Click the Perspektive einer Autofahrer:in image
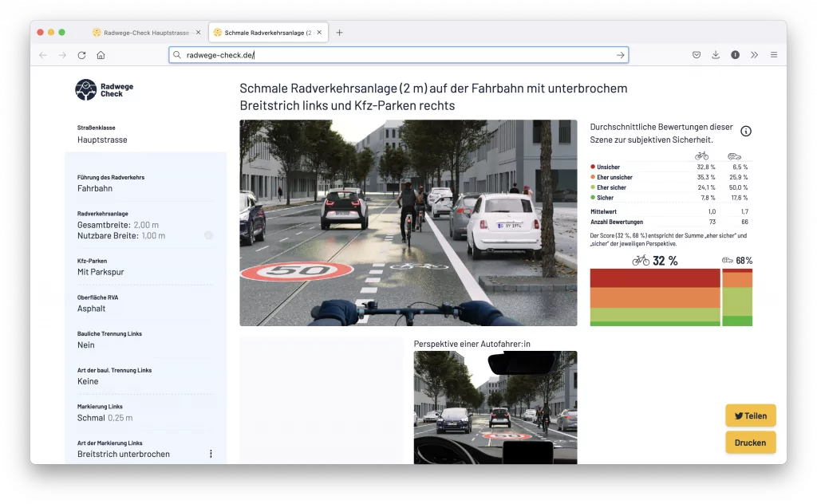The width and height of the screenshot is (817, 504). 495,407
